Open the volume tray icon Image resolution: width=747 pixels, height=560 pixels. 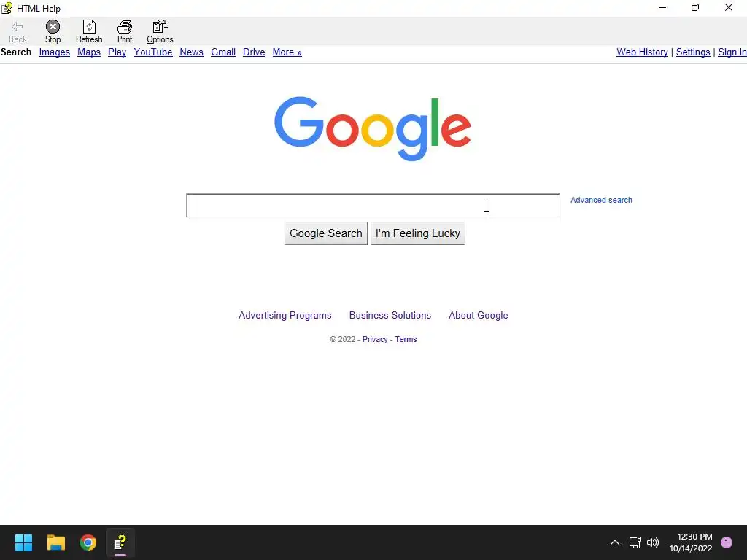(653, 542)
